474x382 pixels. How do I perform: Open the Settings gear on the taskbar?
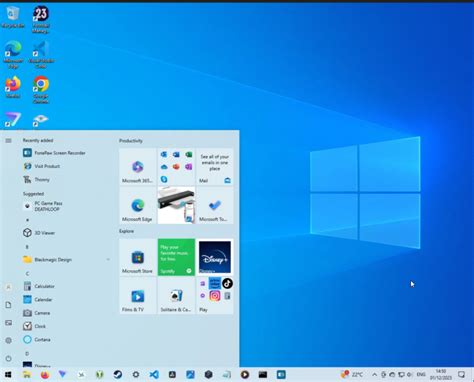coord(136,375)
